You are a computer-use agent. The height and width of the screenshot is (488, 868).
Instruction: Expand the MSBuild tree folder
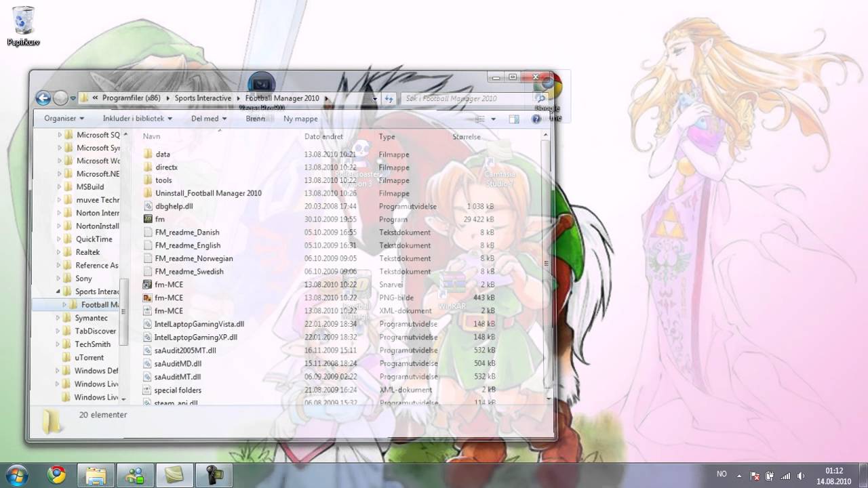coord(60,187)
